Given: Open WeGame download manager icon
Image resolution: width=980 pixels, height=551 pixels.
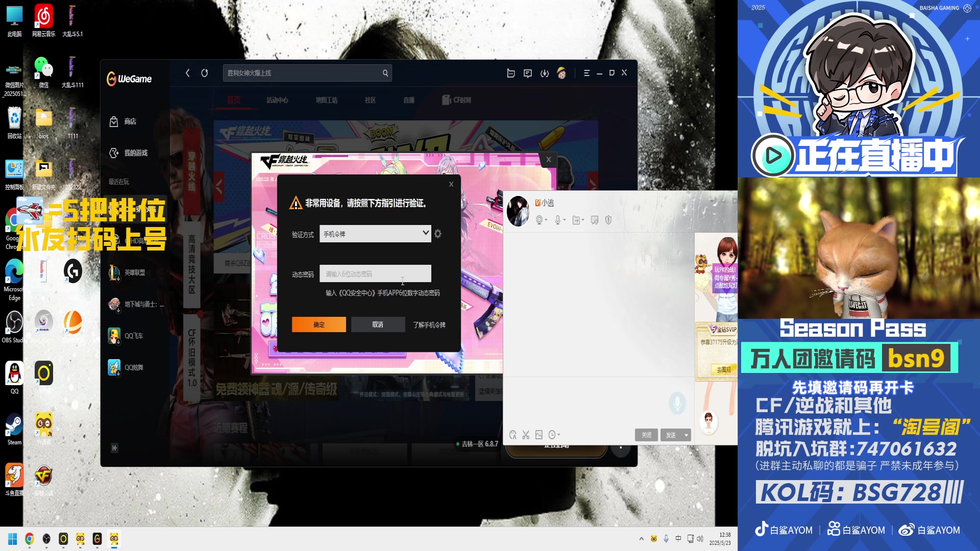Looking at the screenshot, I should pos(545,73).
